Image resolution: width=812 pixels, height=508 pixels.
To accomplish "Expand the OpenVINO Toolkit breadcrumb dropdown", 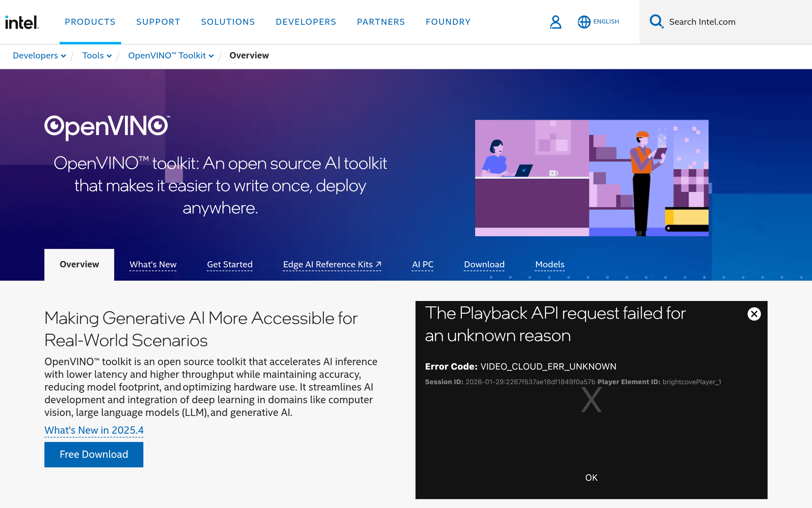I will pyautogui.click(x=171, y=56).
